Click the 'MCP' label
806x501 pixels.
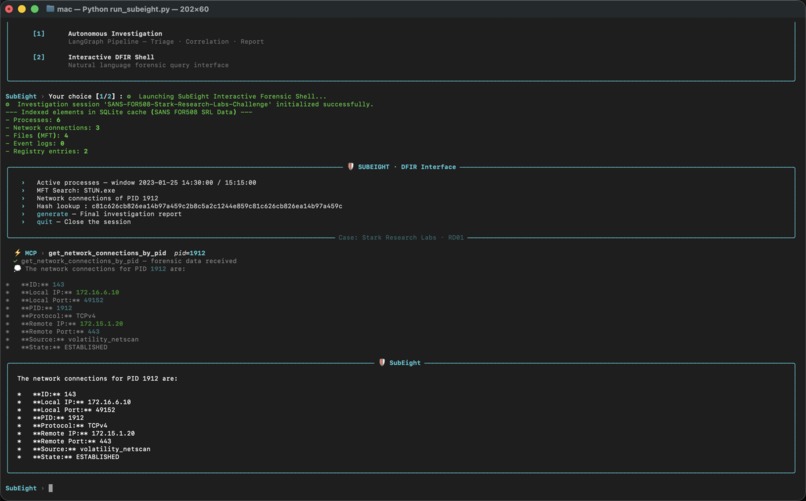click(x=31, y=253)
